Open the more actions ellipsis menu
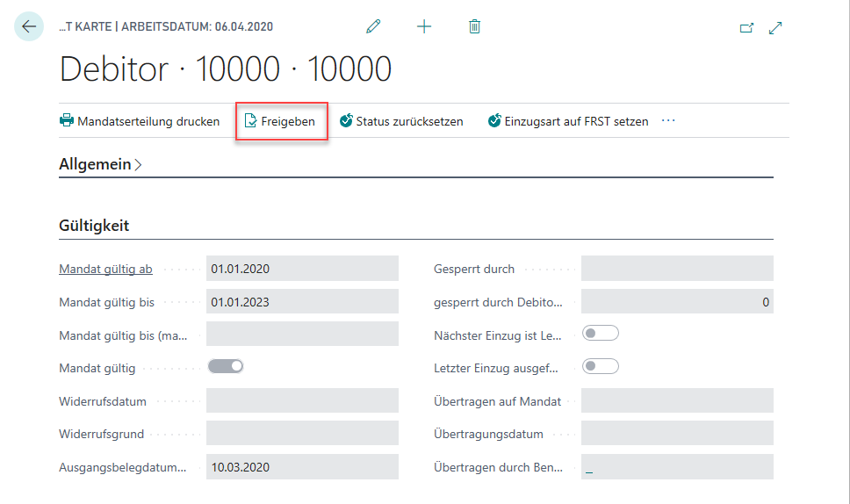The height and width of the screenshot is (504, 850). pyautogui.click(x=668, y=120)
